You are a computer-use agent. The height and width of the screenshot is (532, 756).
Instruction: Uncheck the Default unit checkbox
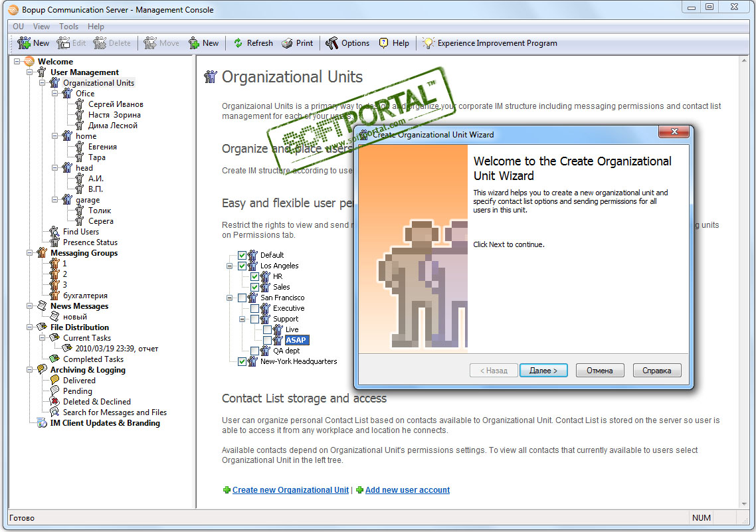coord(242,256)
